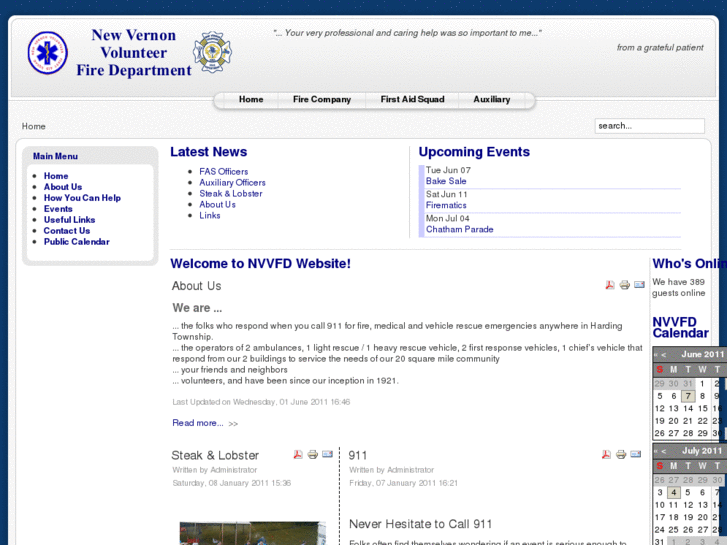Click the search input field
Screen dimensions: 727x545
pos(650,126)
